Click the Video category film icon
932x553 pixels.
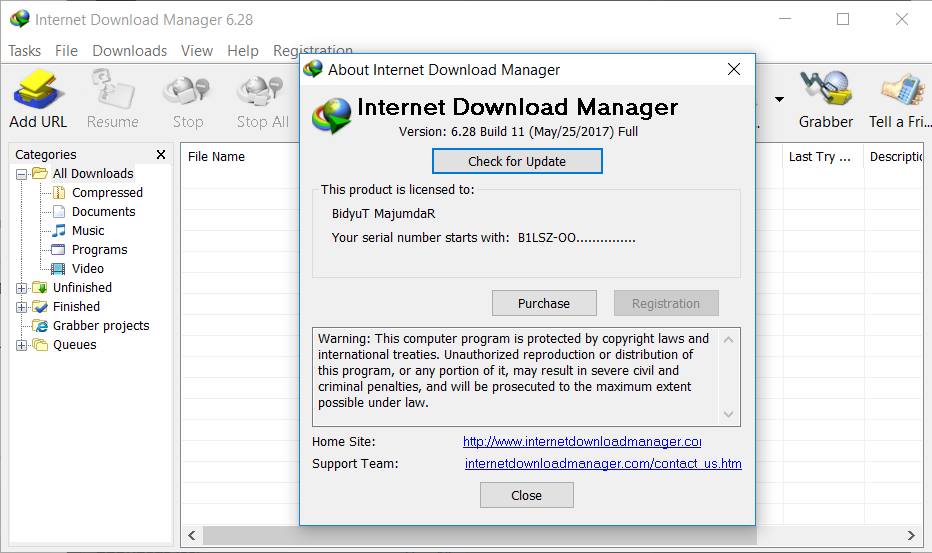(58, 269)
